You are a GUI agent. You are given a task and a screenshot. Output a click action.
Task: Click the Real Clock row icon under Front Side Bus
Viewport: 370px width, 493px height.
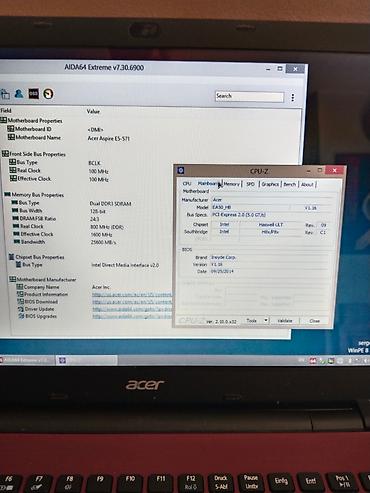click(13, 170)
